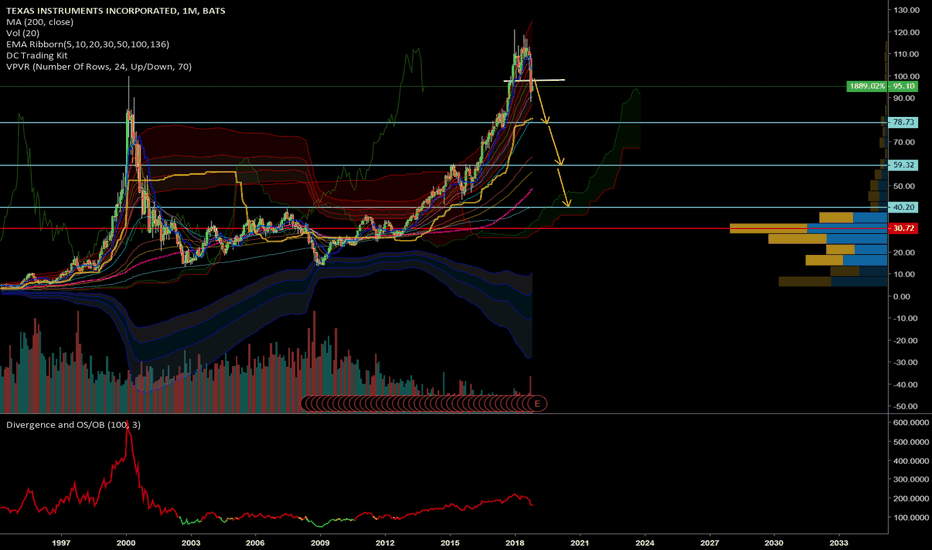
Task: Click '50.00' on the price axis
Action: click(x=906, y=186)
